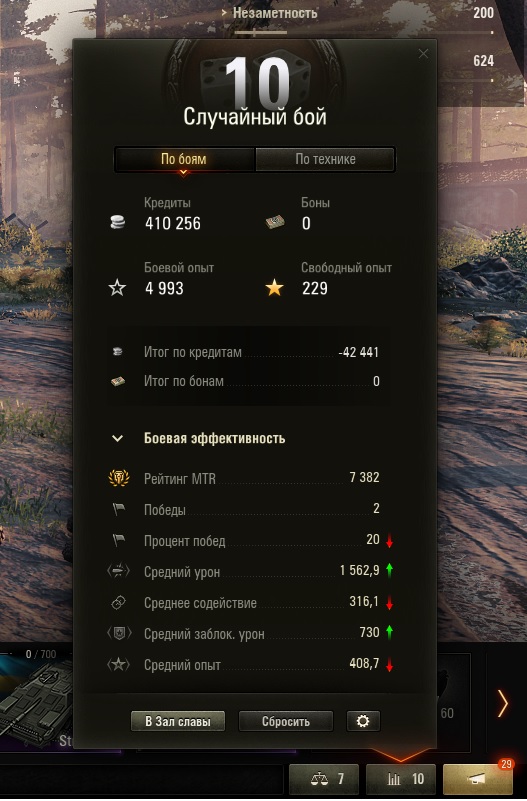
Task: Click the Сбросить button
Action: coord(286,721)
